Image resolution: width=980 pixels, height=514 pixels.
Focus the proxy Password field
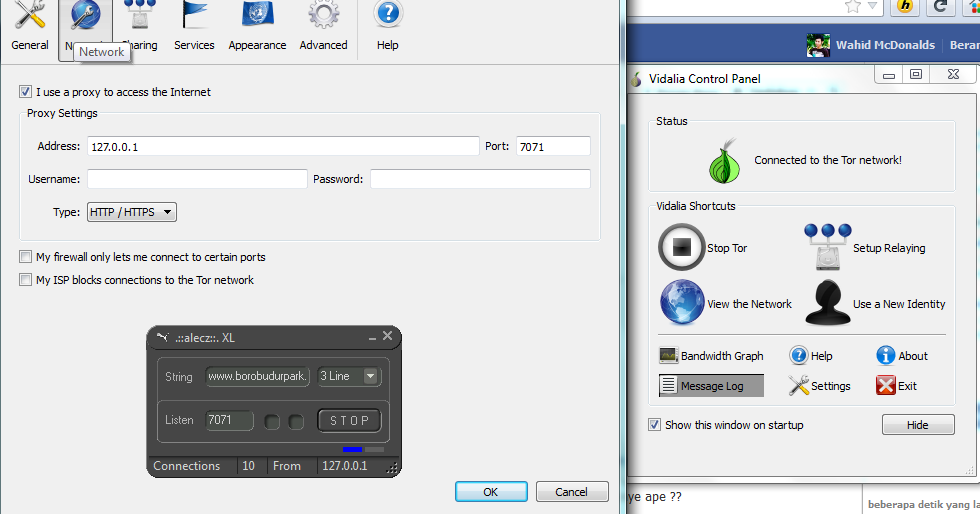coord(480,179)
